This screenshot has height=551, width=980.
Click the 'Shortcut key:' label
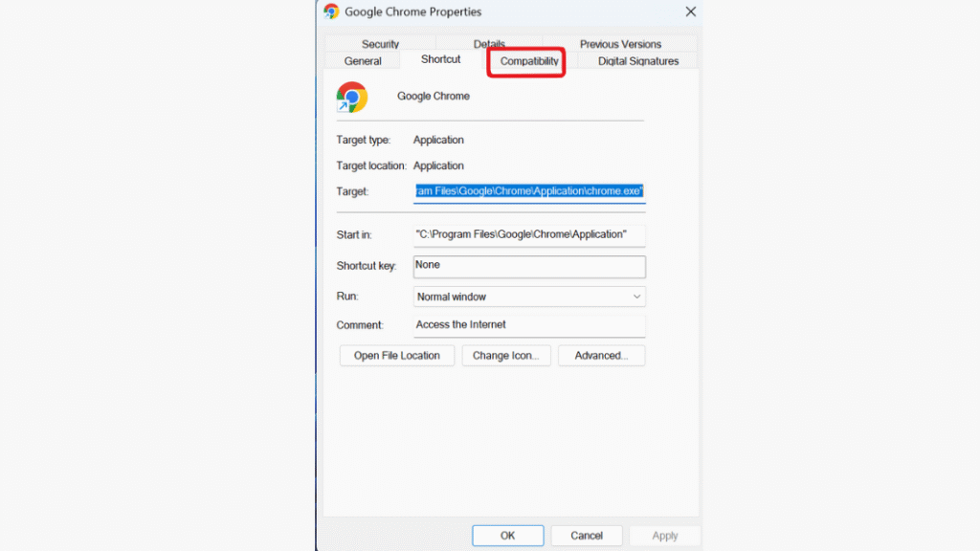coord(367,266)
